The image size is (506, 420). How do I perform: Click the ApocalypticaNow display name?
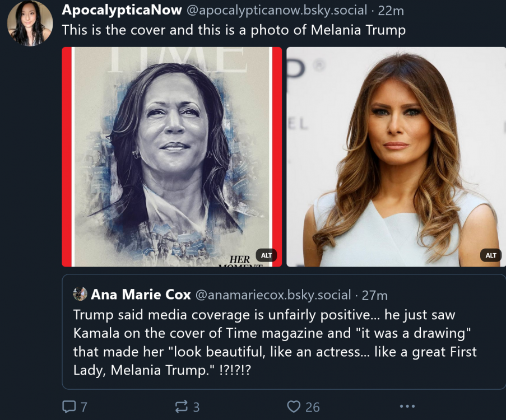point(122,10)
